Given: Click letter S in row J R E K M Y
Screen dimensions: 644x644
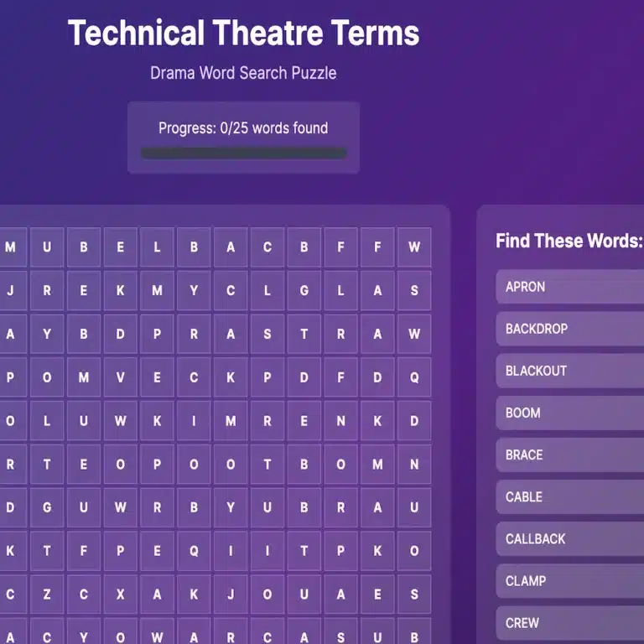Looking at the screenshot, I should (x=414, y=290).
